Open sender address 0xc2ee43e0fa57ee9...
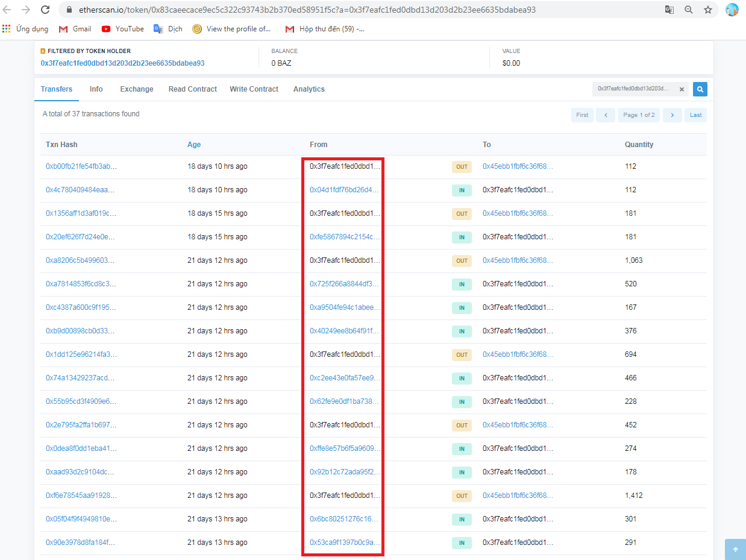This screenshot has height=560, width=746. pyautogui.click(x=345, y=378)
